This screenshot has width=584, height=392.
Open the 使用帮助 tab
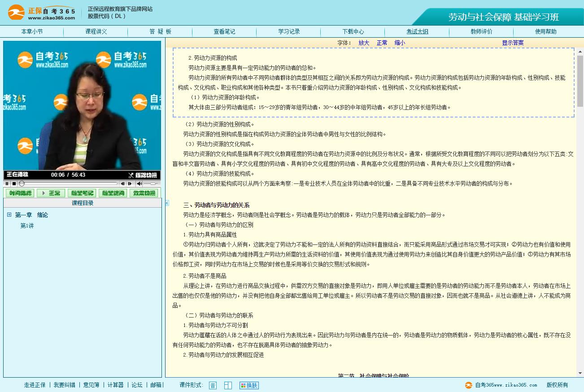click(545, 31)
